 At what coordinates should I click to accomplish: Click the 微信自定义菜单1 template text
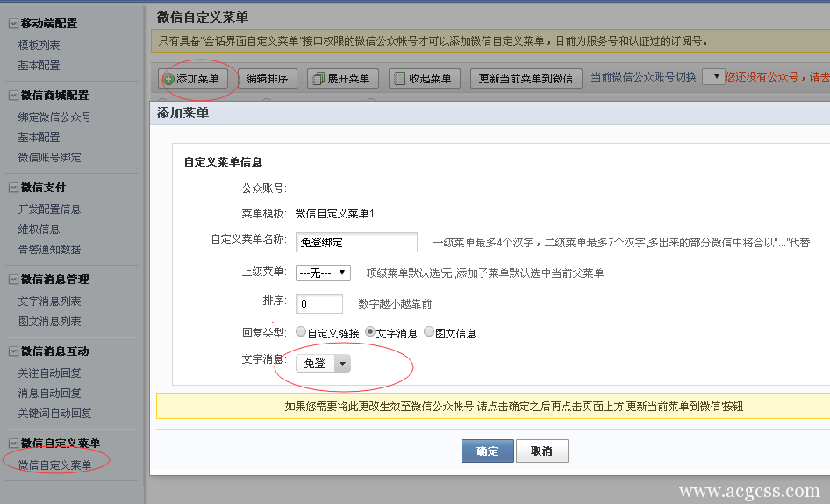(x=335, y=214)
